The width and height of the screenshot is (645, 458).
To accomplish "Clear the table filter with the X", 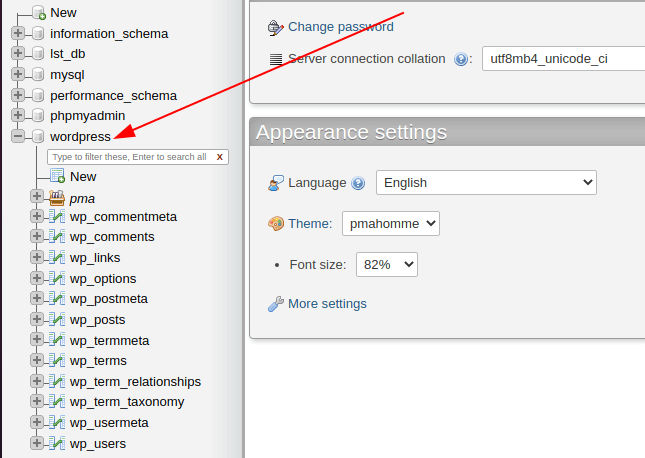I will coord(220,157).
